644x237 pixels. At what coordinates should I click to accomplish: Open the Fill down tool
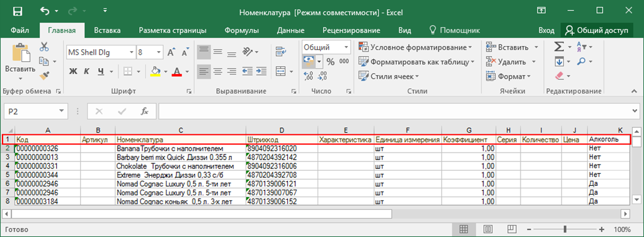tap(559, 62)
